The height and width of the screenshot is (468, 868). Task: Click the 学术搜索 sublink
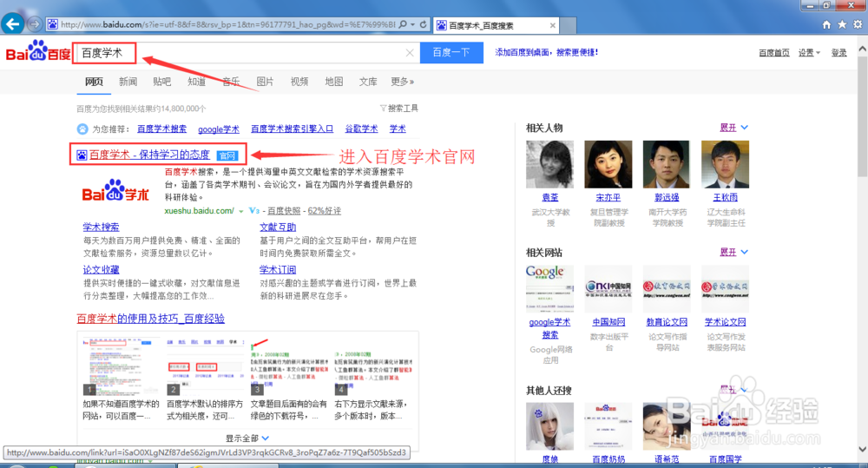click(101, 227)
